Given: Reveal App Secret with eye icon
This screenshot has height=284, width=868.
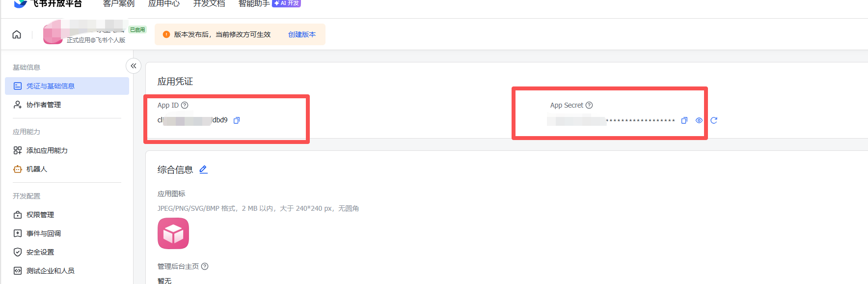Looking at the screenshot, I should point(699,120).
